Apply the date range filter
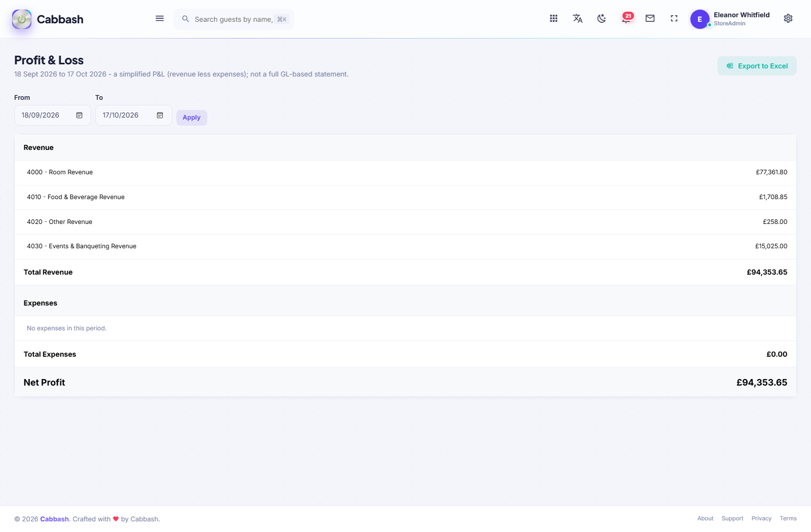The image size is (811, 532). click(x=192, y=118)
